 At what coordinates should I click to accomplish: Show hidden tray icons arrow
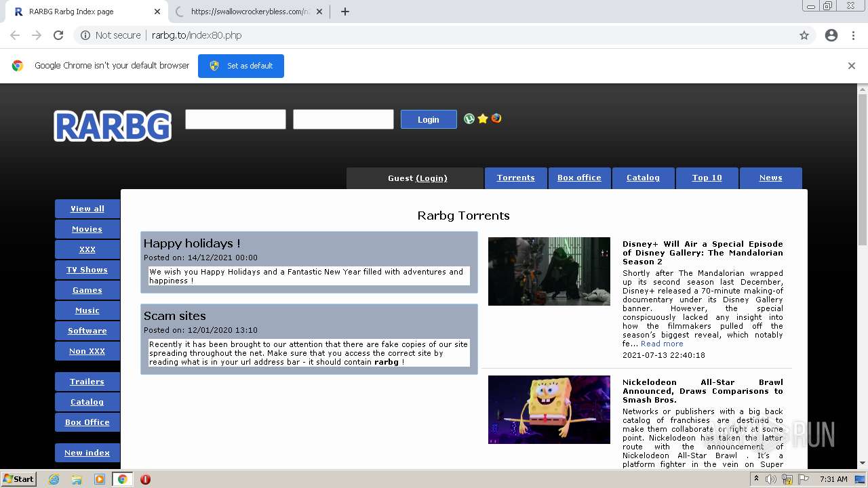[757, 479]
